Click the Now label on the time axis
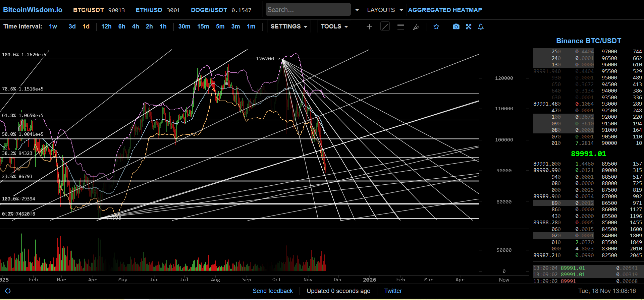The width and height of the screenshot is (644, 300). 504,280
